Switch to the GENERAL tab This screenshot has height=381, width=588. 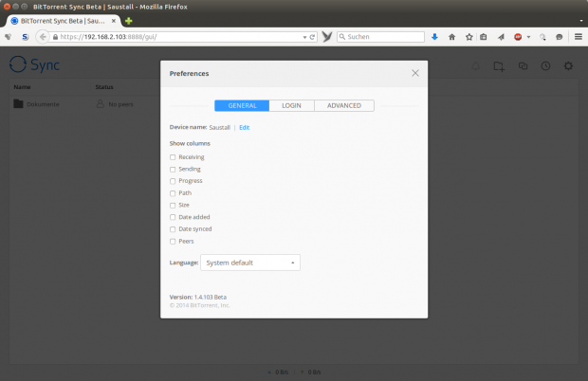pyautogui.click(x=242, y=105)
